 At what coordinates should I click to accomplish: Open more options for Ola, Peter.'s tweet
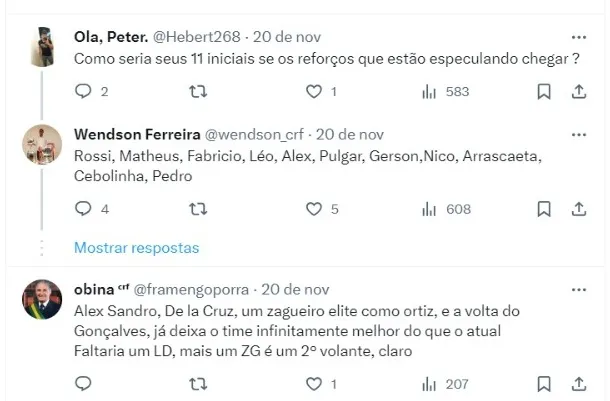[579, 36]
